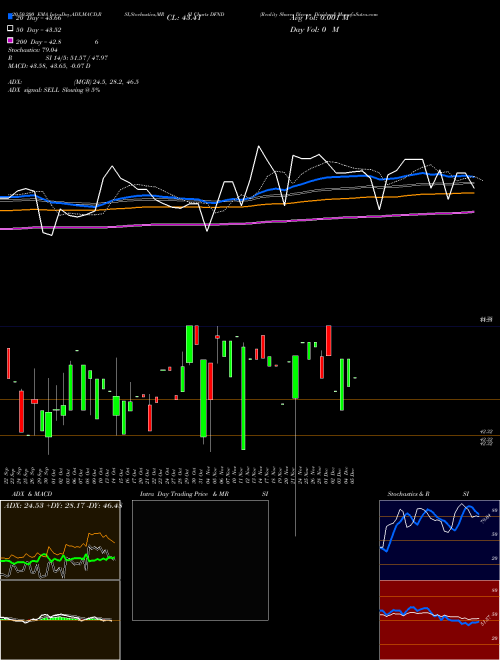Click the 'Day Vol: 0 M' text
The height and width of the screenshot is (660, 500).
(x=314, y=29)
